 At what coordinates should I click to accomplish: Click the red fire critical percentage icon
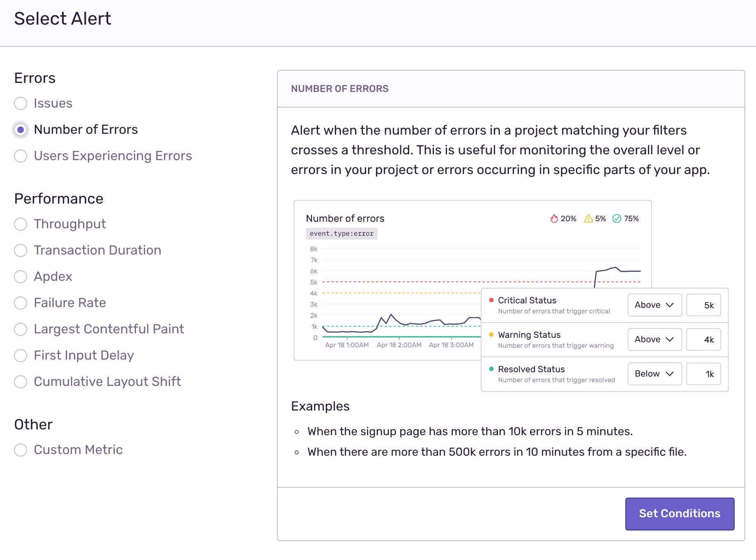tap(554, 218)
